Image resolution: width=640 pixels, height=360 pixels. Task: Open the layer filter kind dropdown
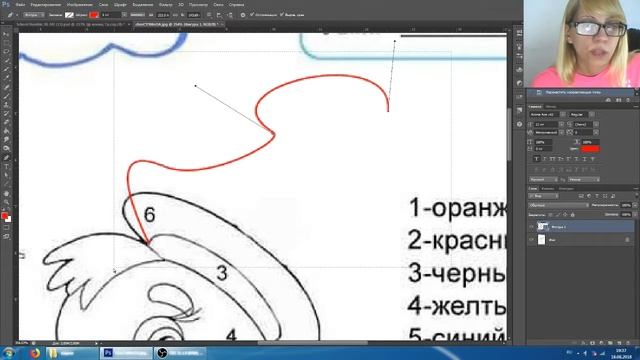click(x=544, y=196)
